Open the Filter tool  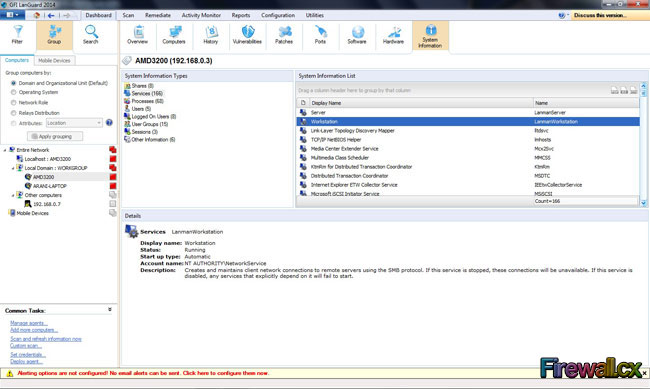click(17, 35)
